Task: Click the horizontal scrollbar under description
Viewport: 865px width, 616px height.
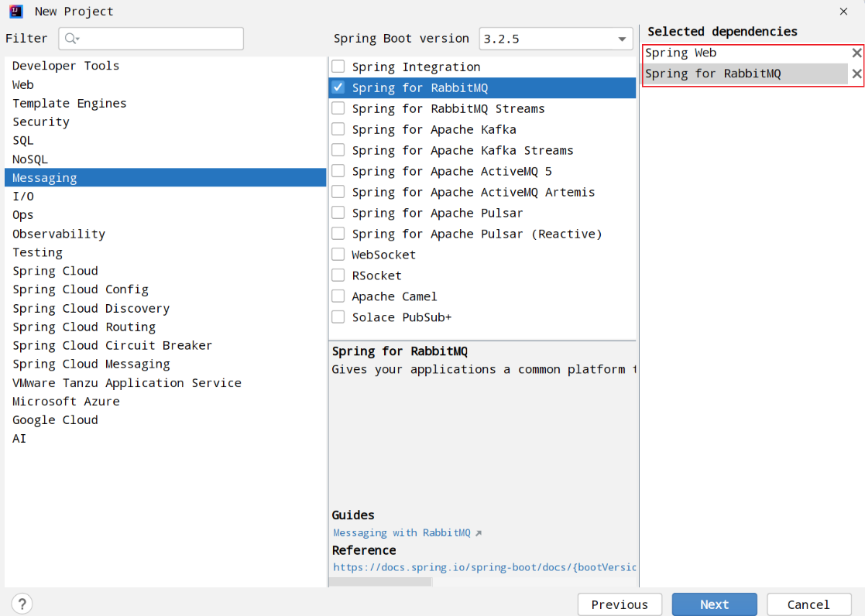Action: [380, 583]
